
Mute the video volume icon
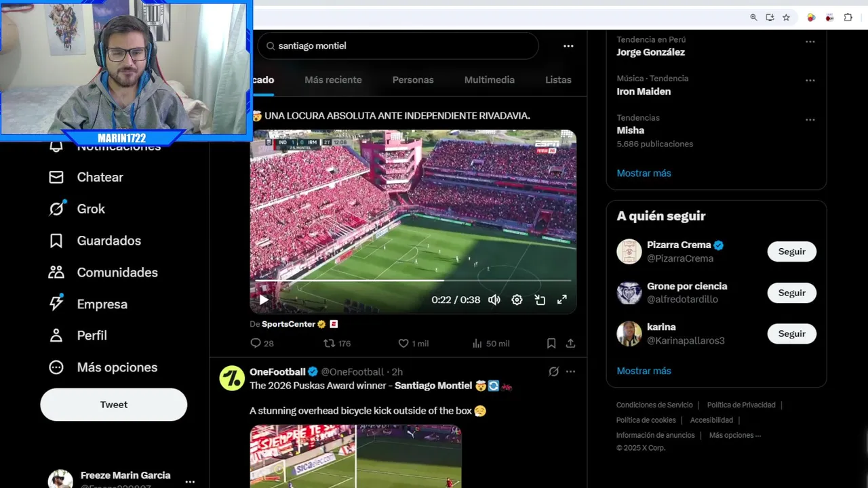494,300
